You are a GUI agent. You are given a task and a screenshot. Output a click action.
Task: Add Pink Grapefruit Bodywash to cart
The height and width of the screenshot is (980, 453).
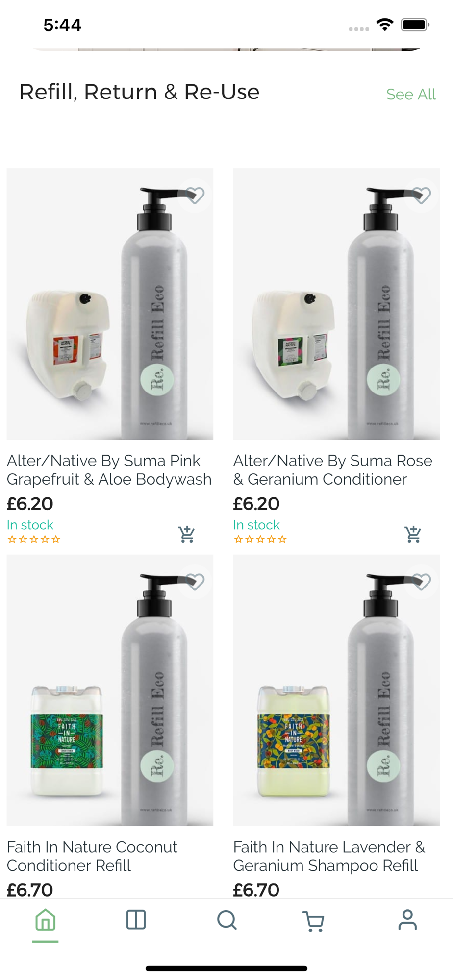click(186, 534)
